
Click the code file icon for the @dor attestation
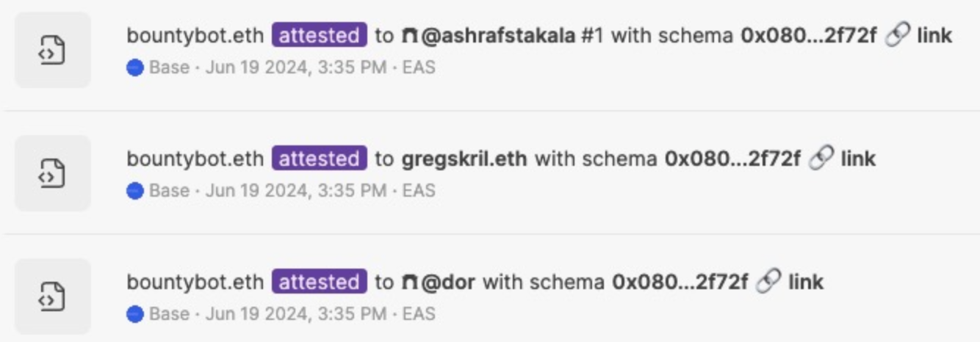pyautogui.click(x=52, y=296)
